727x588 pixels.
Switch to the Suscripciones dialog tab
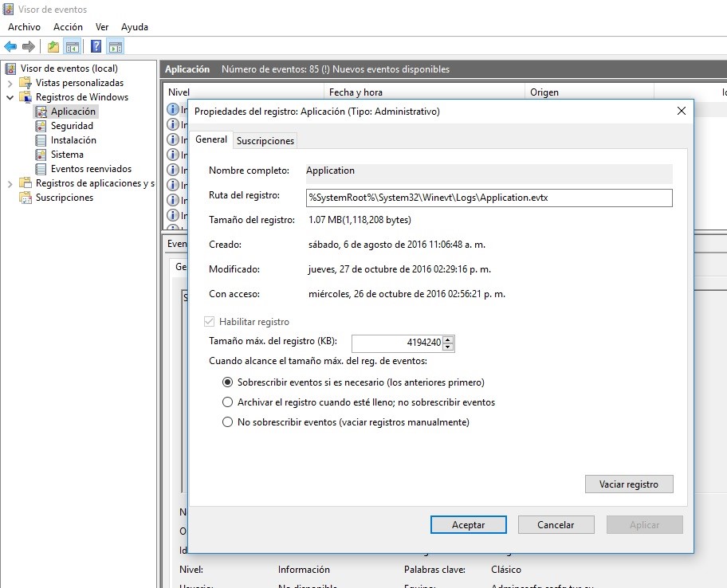point(265,141)
